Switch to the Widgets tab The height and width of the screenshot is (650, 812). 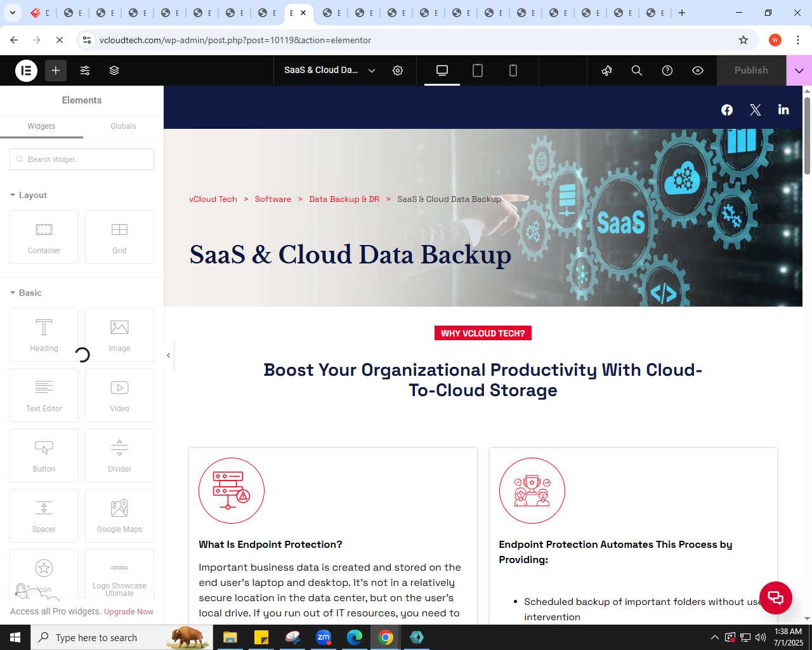click(41, 126)
